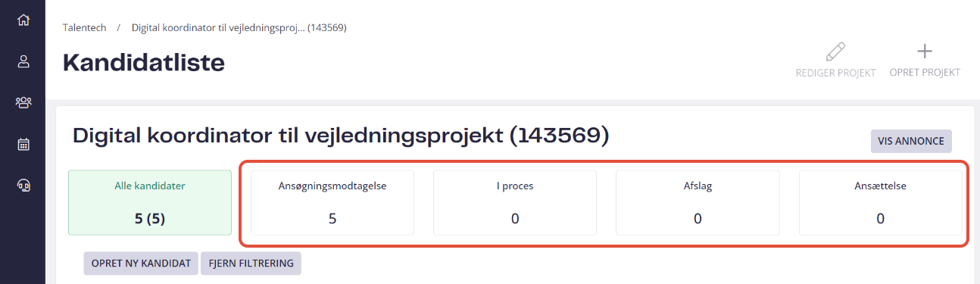Image resolution: width=980 pixels, height=284 pixels.
Task: Open the single user profile icon
Action: point(23,61)
